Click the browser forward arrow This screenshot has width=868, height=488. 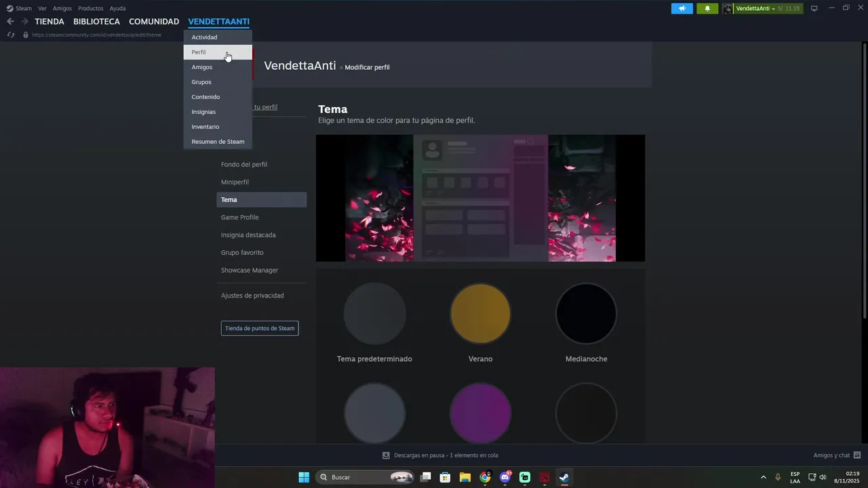point(24,22)
